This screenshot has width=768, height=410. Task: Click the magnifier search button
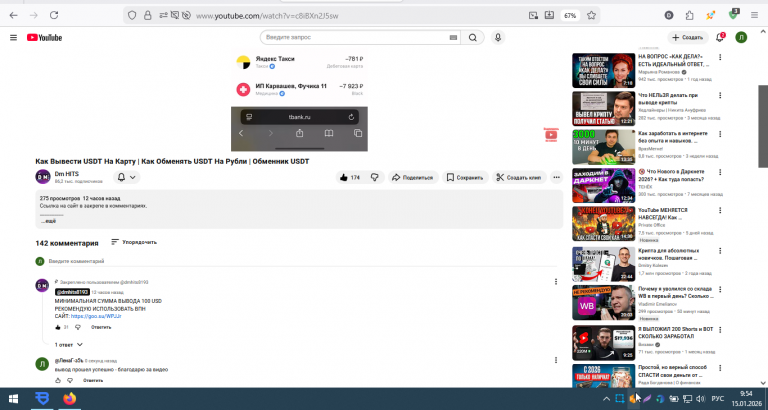pos(473,37)
